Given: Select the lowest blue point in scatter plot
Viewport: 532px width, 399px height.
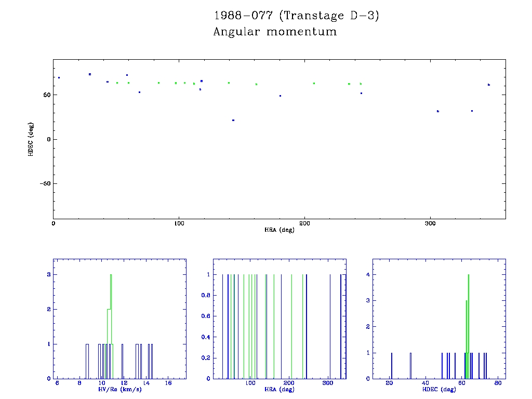Looking at the screenshot, I should pos(233,120).
